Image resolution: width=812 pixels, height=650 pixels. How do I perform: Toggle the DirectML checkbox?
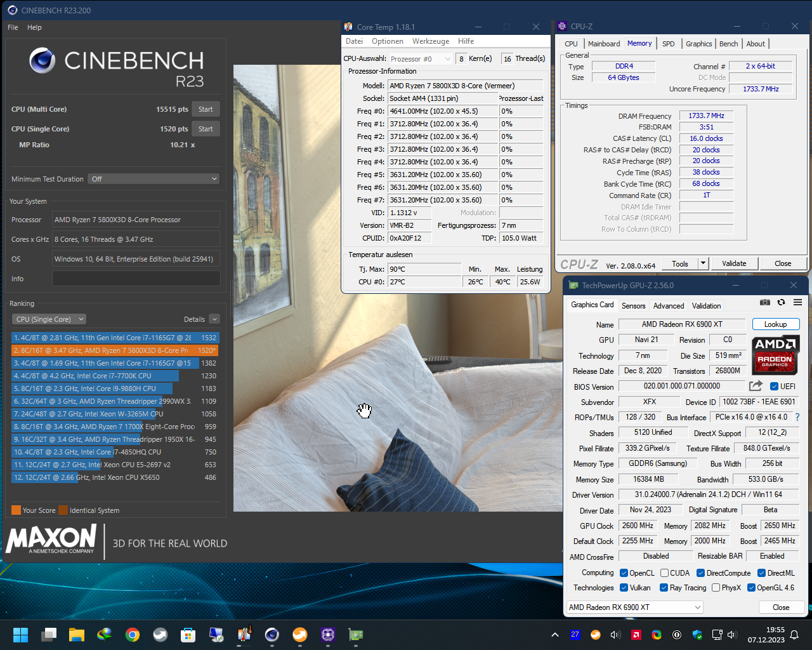point(761,573)
